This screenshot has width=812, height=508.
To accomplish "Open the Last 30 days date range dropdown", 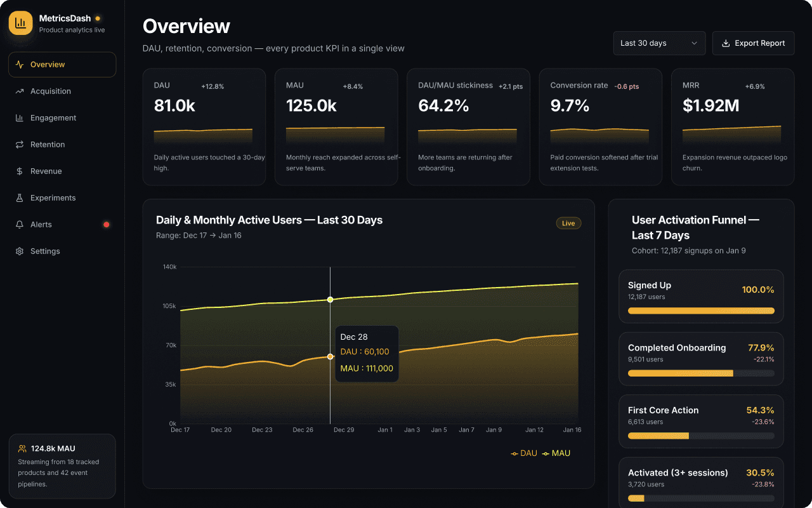I will tap(660, 43).
